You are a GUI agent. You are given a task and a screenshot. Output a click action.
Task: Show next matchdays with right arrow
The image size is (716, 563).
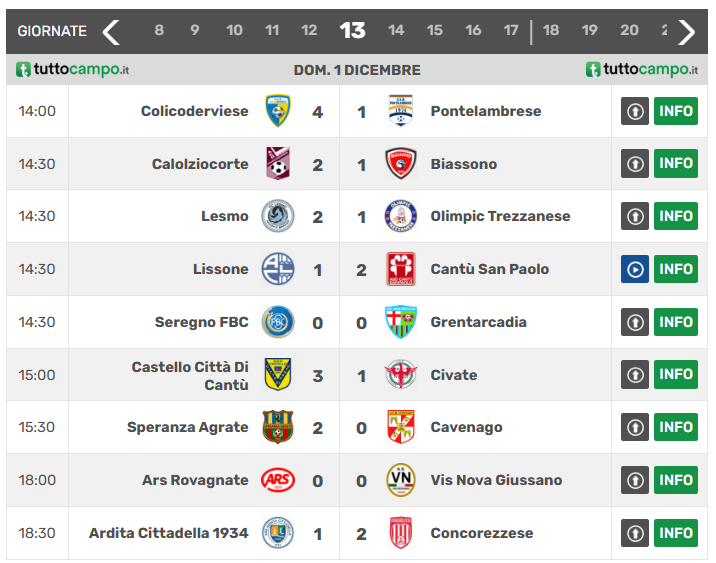[686, 31]
